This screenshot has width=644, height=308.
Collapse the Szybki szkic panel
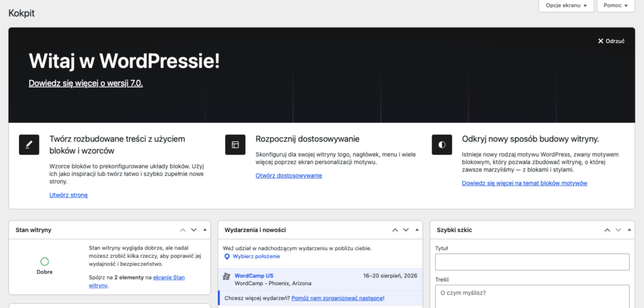pyautogui.click(x=629, y=230)
